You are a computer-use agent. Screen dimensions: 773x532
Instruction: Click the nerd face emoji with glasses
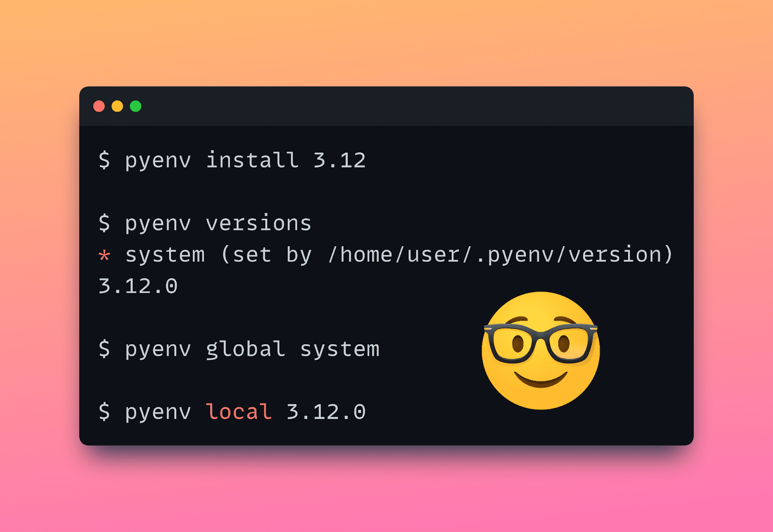[540, 351]
